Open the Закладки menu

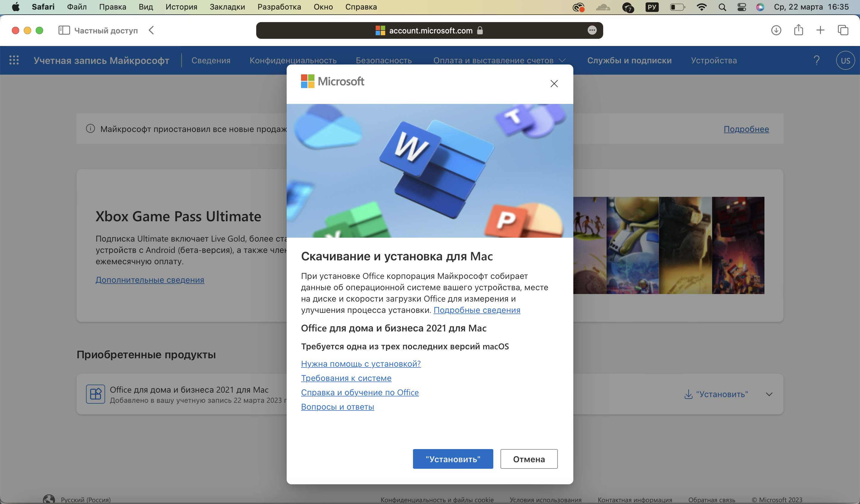(x=227, y=7)
